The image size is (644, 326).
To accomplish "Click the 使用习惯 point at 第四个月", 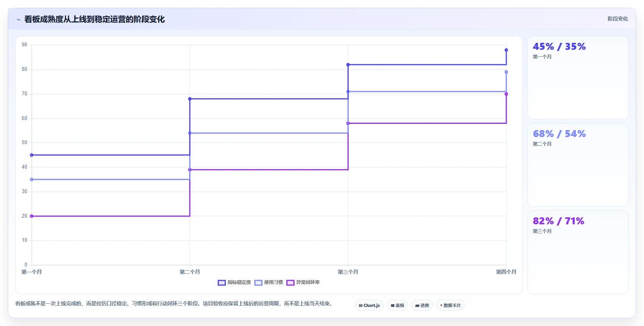I will pyautogui.click(x=506, y=72).
